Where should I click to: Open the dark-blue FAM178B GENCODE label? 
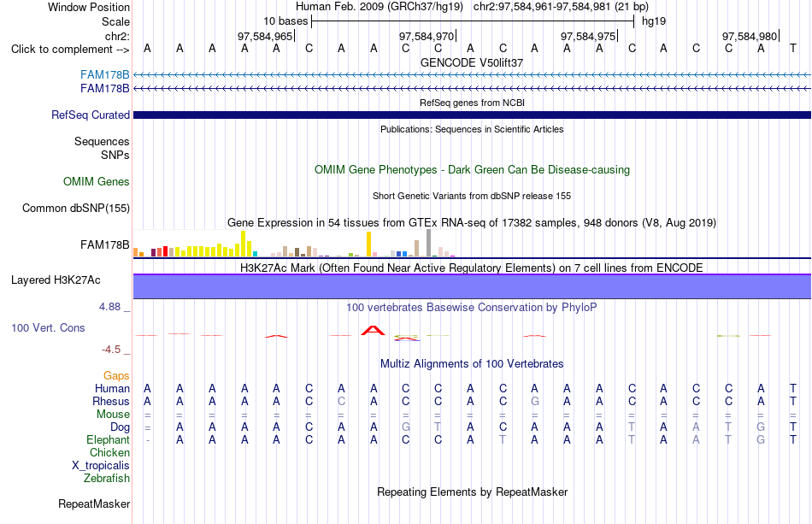pos(104,89)
